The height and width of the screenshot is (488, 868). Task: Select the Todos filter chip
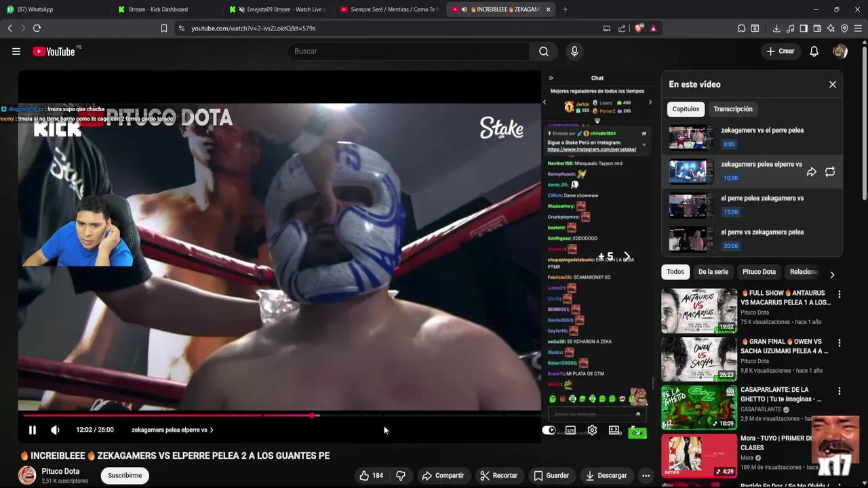(675, 272)
